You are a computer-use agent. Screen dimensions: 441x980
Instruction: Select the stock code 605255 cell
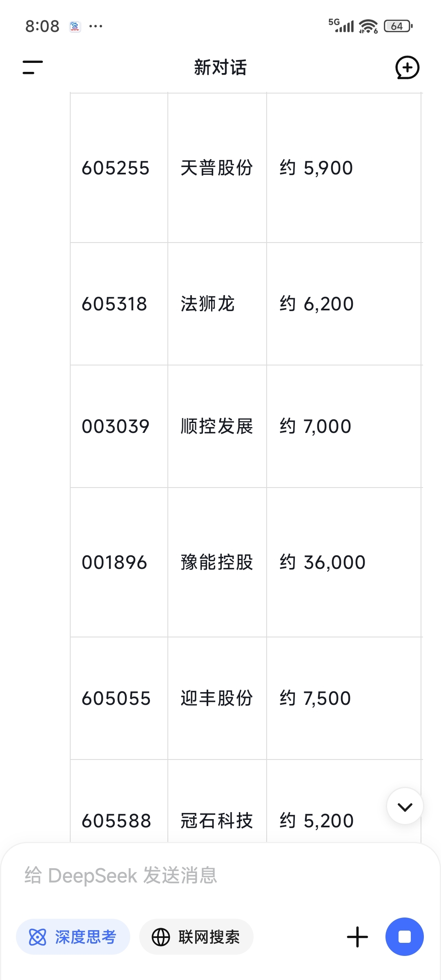(x=119, y=168)
